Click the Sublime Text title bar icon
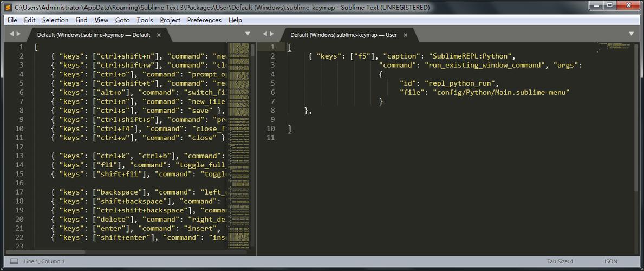644x271 pixels. (7, 7)
